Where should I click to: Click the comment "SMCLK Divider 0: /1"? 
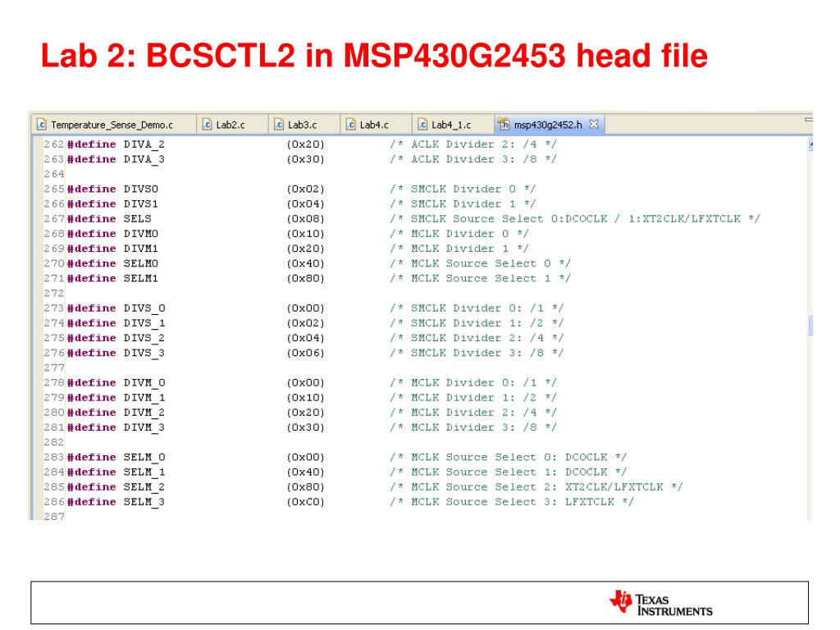[x=477, y=308]
